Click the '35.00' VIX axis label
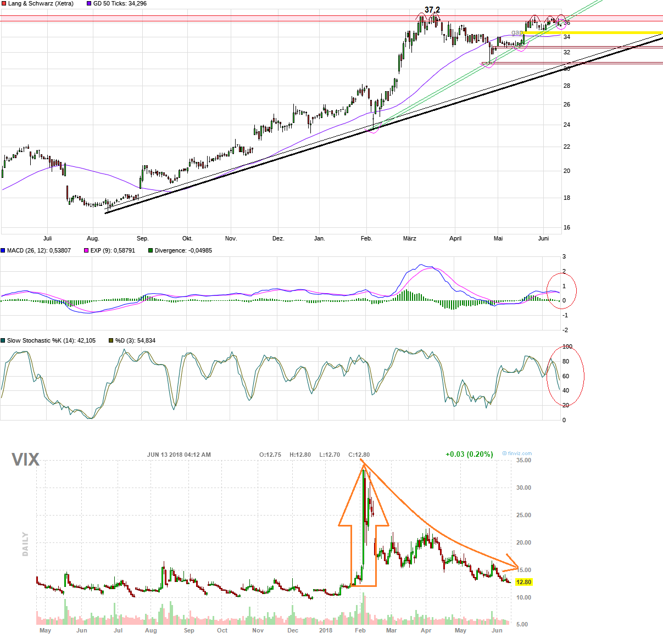 coord(524,460)
